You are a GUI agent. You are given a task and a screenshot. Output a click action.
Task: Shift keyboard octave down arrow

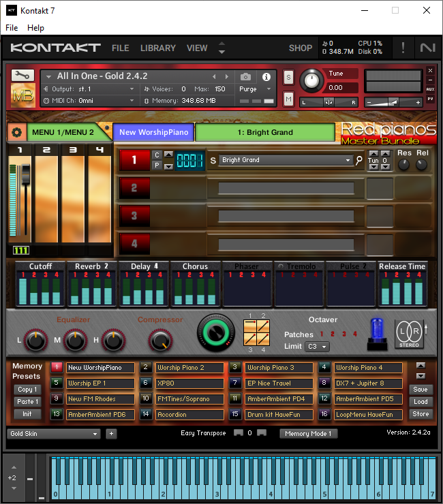[x=14, y=488]
